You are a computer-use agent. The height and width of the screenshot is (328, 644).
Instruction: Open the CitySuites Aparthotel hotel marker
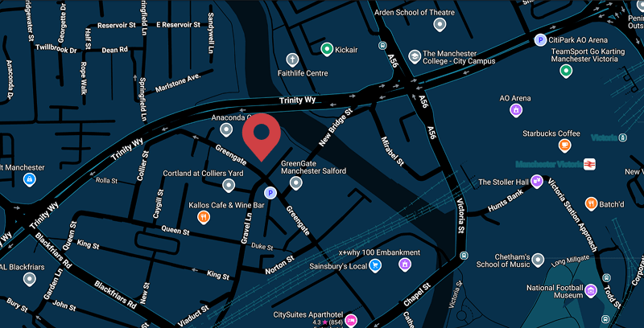(350, 320)
